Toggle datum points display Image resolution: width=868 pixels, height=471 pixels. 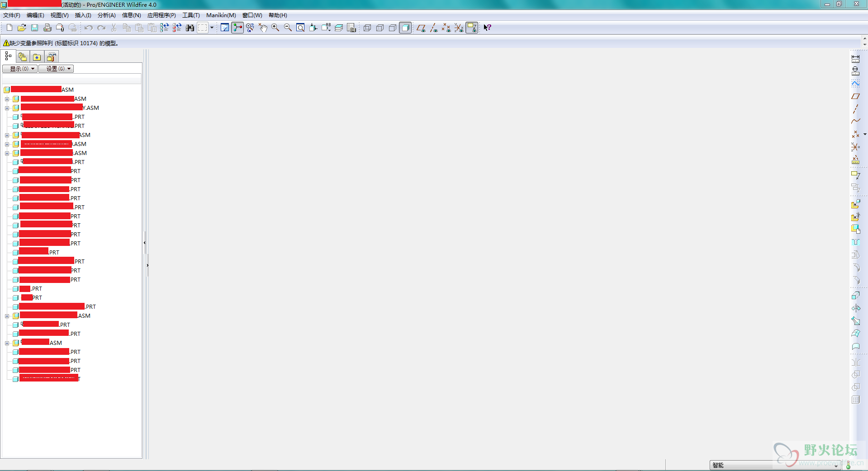point(446,28)
